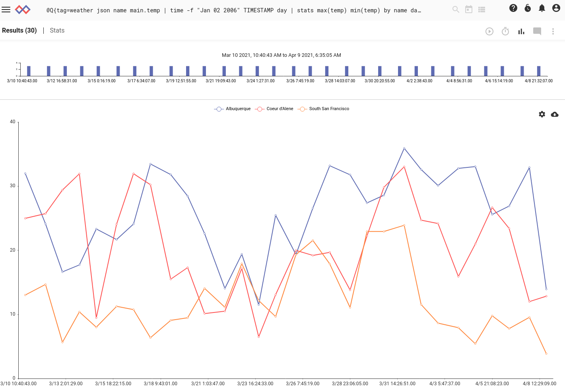This screenshot has width=565, height=392.
Task: Select the Results (30) tab
Action: tap(19, 30)
